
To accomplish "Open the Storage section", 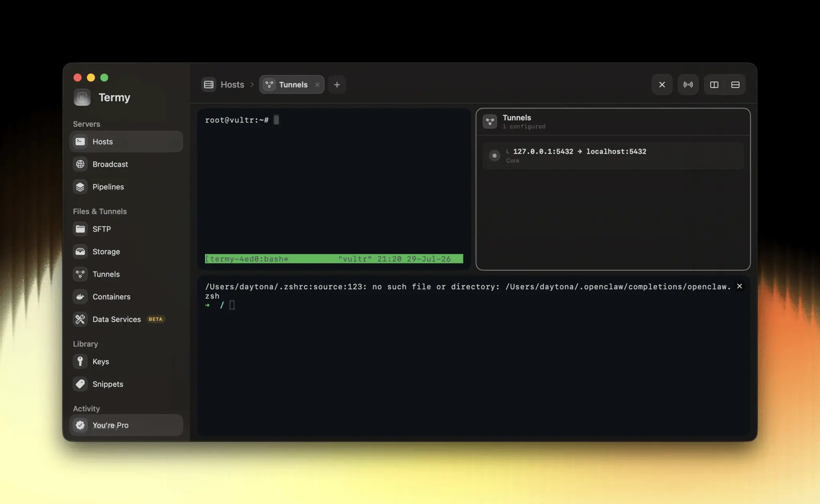I will click(126, 252).
